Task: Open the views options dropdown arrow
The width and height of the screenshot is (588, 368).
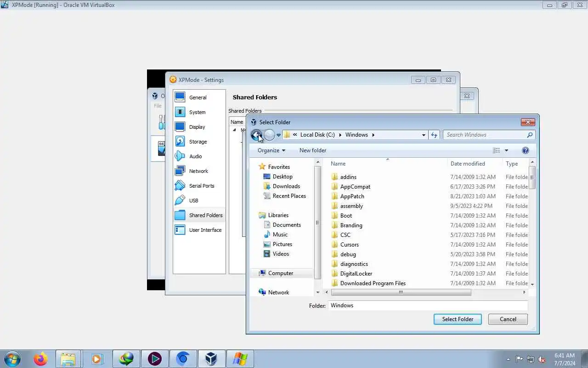Action: coord(506,150)
